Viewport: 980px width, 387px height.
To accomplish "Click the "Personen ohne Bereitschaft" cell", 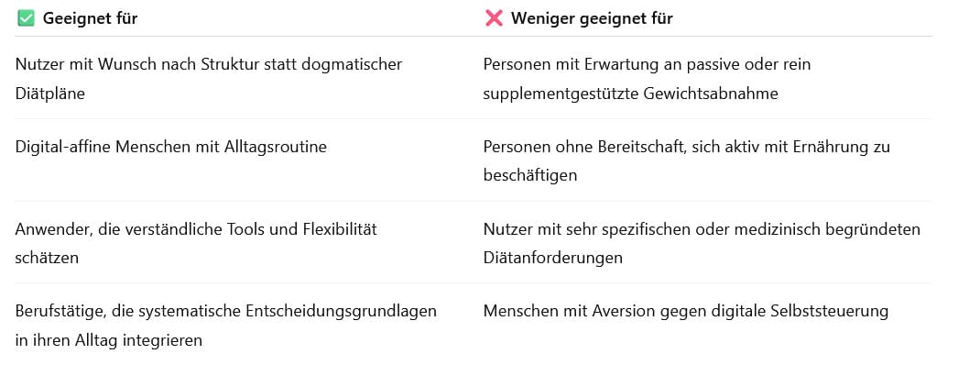I will click(x=686, y=160).
